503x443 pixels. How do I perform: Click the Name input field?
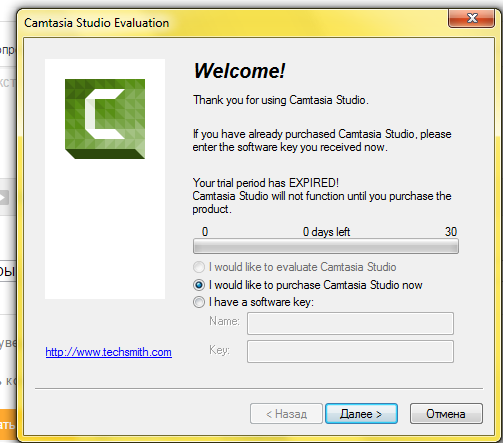pyautogui.click(x=350, y=323)
